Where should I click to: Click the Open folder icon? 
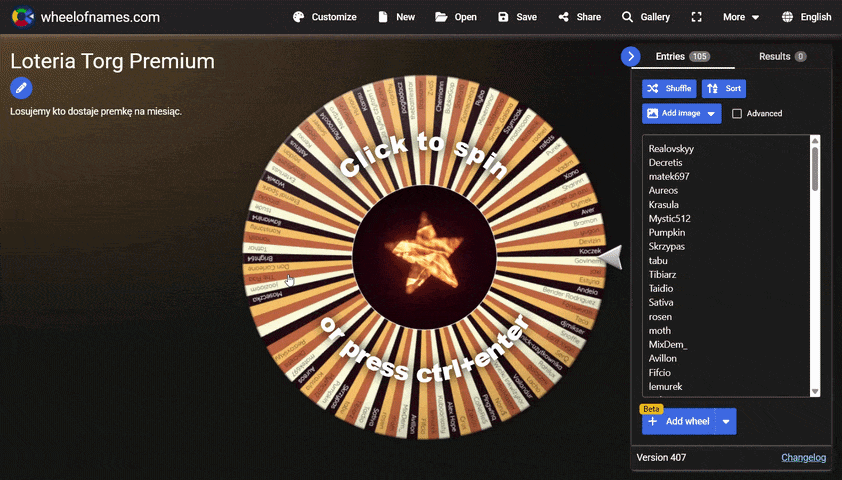point(441,17)
